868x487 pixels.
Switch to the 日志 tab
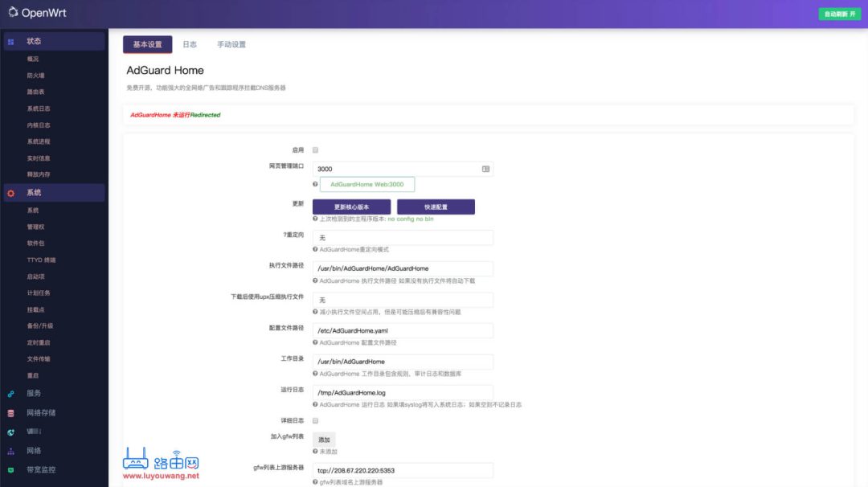tap(190, 44)
